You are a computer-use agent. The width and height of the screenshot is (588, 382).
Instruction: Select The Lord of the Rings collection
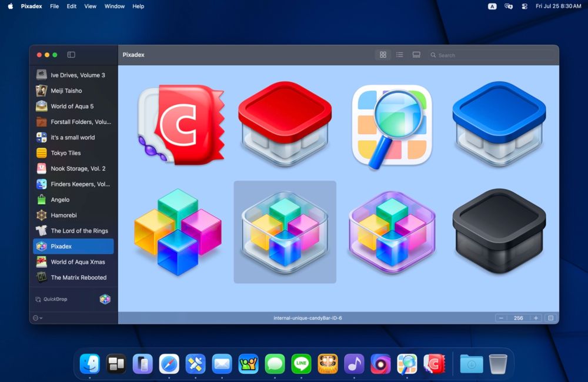[x=73, y=231]
